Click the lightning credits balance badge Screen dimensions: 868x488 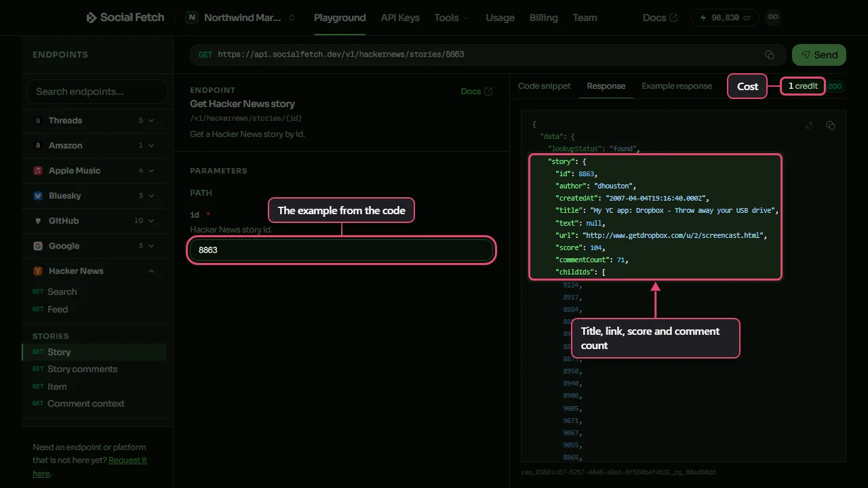(x=724, y=18)
